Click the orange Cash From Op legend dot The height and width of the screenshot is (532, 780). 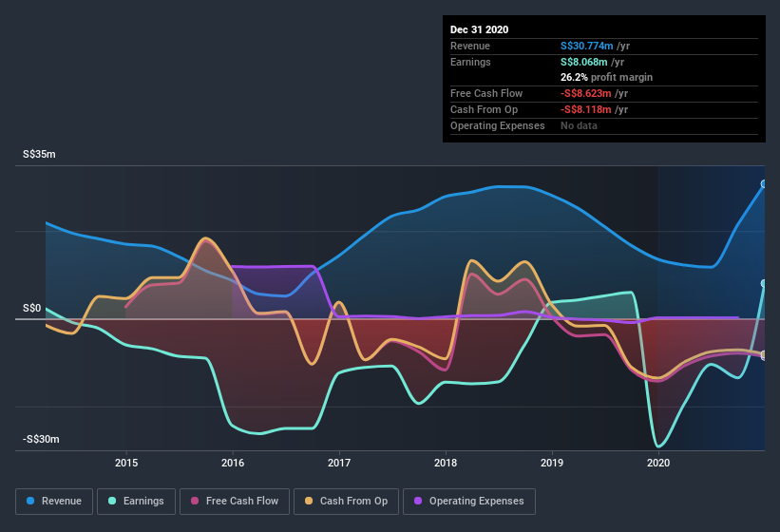[x=309, y=501]
